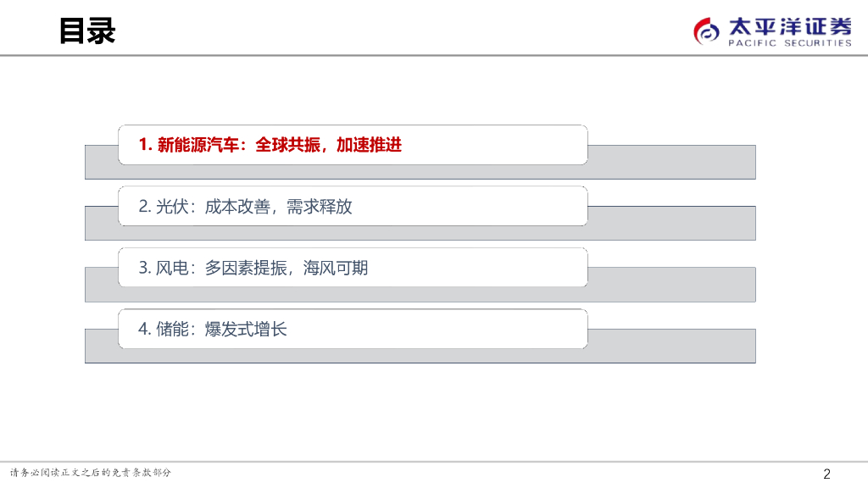Click the header divider line below 目录
This screenshot has height=488, width=868.
tap(434, 56)
